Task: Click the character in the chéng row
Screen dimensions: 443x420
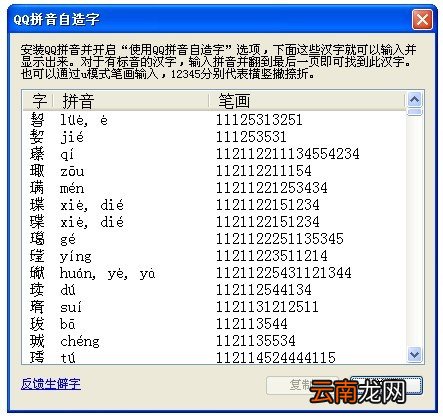Action: (37, 341)
